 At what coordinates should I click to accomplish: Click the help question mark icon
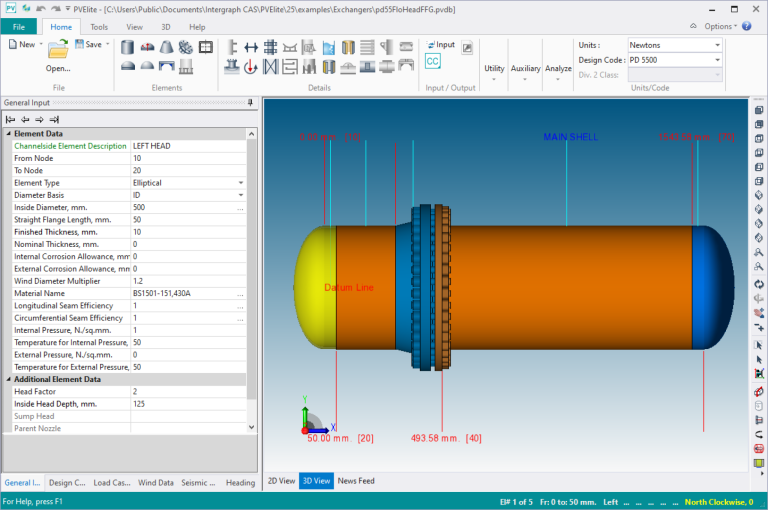pos(746,26)
